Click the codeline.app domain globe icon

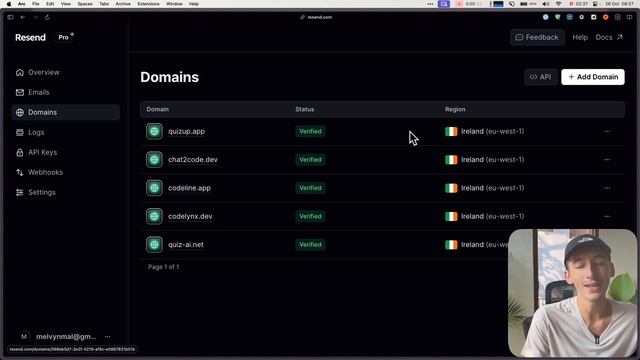point(154,188)
